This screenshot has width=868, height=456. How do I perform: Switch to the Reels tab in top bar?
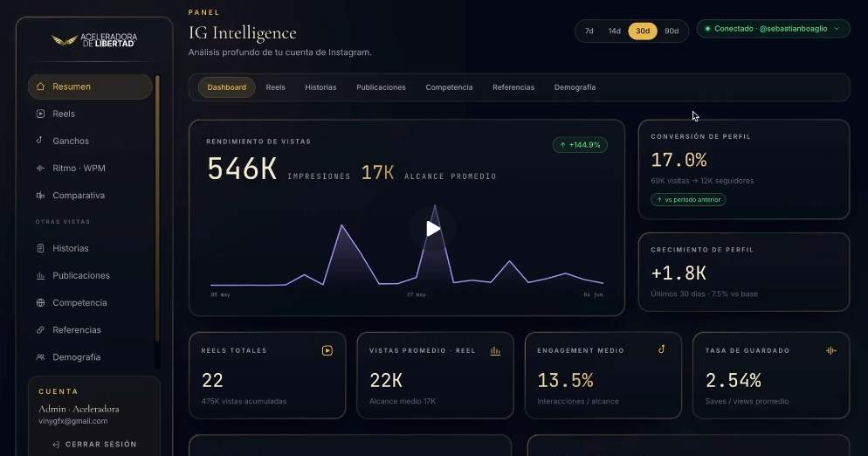point(275,87)
